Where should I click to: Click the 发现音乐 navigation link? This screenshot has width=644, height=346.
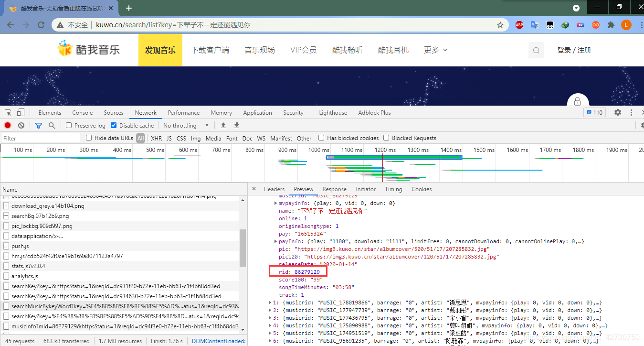(160, 50)
